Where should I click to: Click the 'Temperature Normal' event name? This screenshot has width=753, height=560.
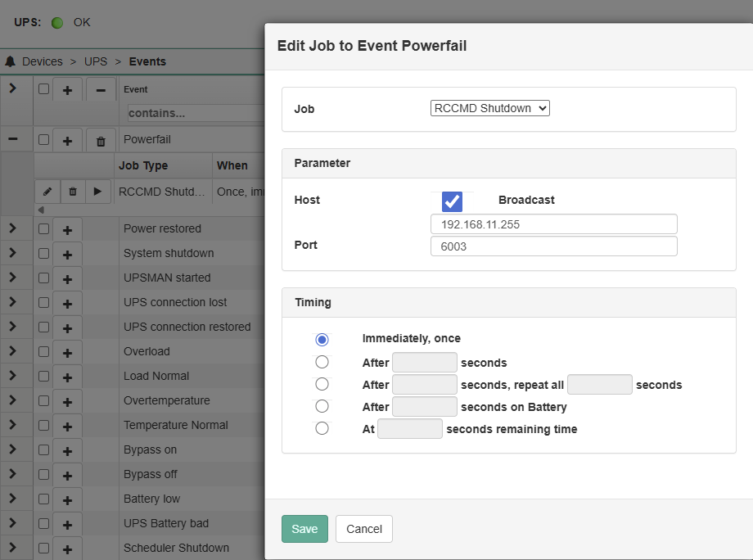[176, 425]
